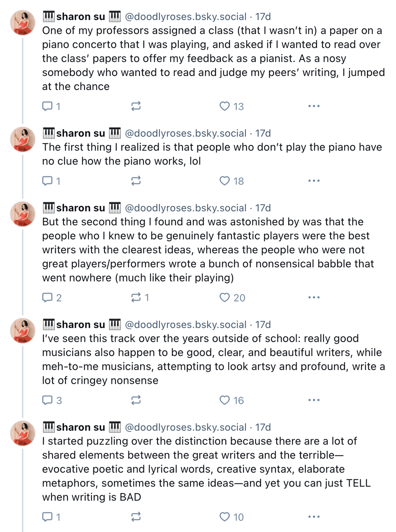Reply to the piano concerto paper post
Image resolution: width=396 pixels, height=532 pixels.
[48, 106]
